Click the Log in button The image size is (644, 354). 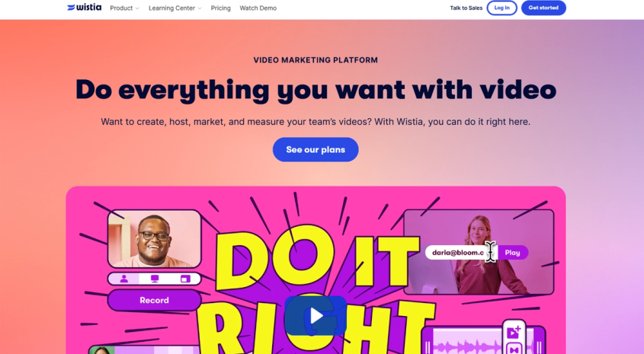click(x=502, y=8)
